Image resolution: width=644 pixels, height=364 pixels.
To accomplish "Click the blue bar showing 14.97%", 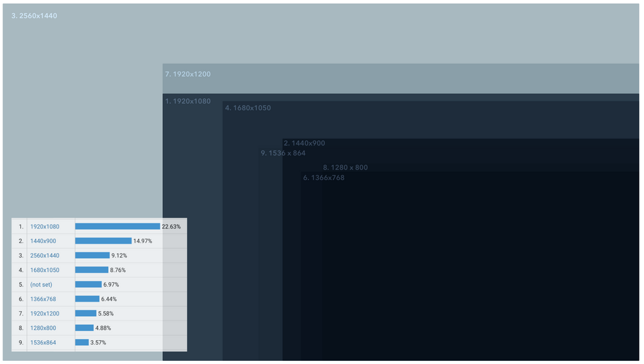I will click(x=103, y=241).
